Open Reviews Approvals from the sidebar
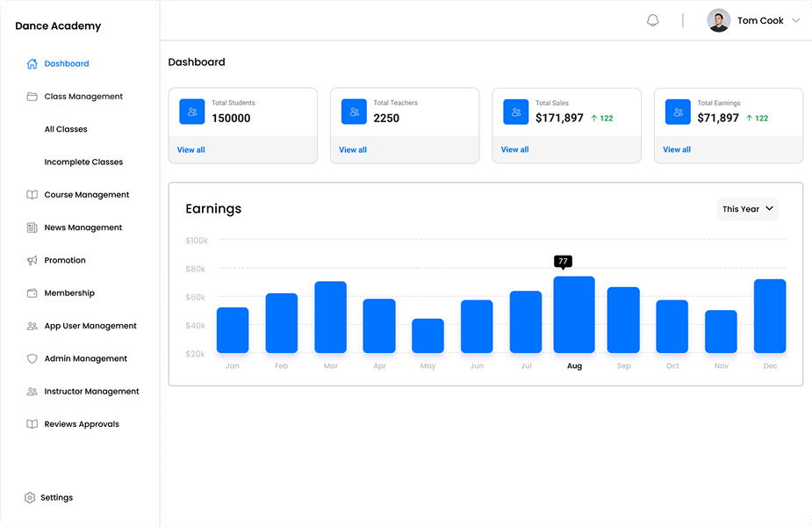Screen dimensions: 812x527 [82, 423]
